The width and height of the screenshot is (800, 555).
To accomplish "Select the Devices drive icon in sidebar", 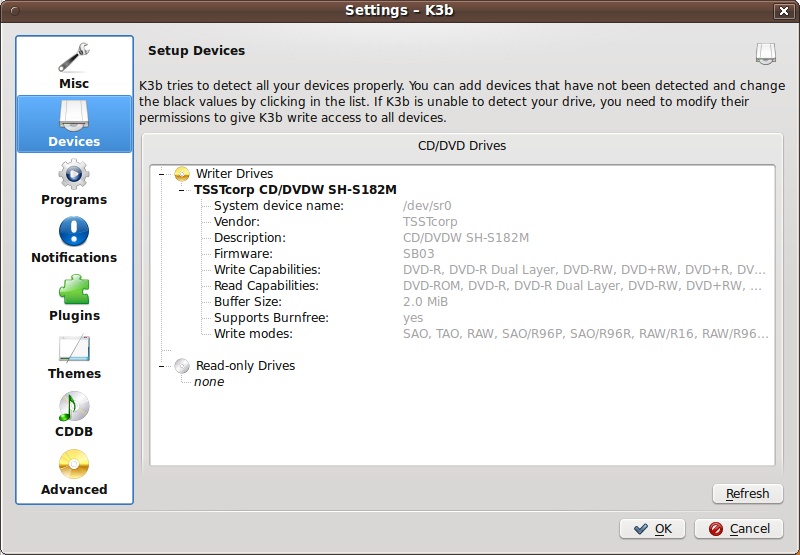I will (74, 115).
